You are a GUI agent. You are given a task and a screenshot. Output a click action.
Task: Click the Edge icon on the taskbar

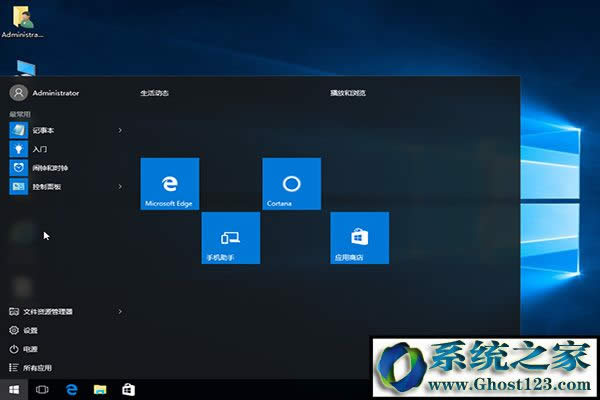point(72,388)
